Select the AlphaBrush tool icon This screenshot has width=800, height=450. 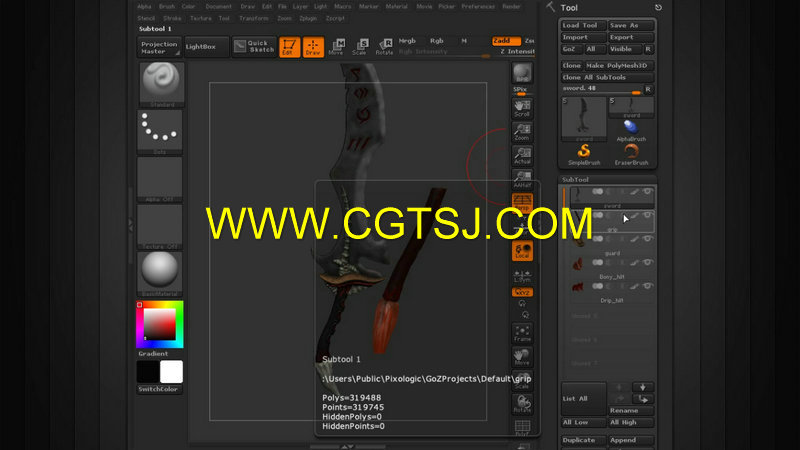(631, 131)
